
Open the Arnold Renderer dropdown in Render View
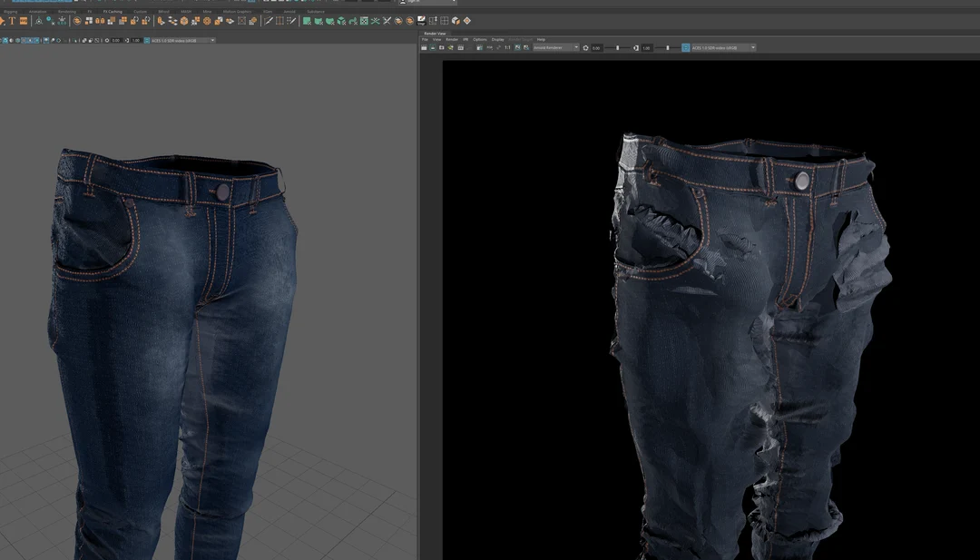point(552,47)
